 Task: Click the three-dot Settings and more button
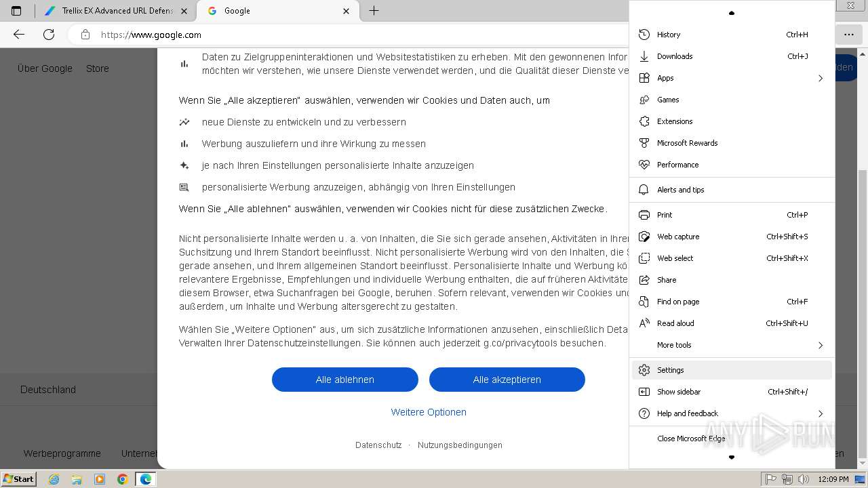point(849,35)
